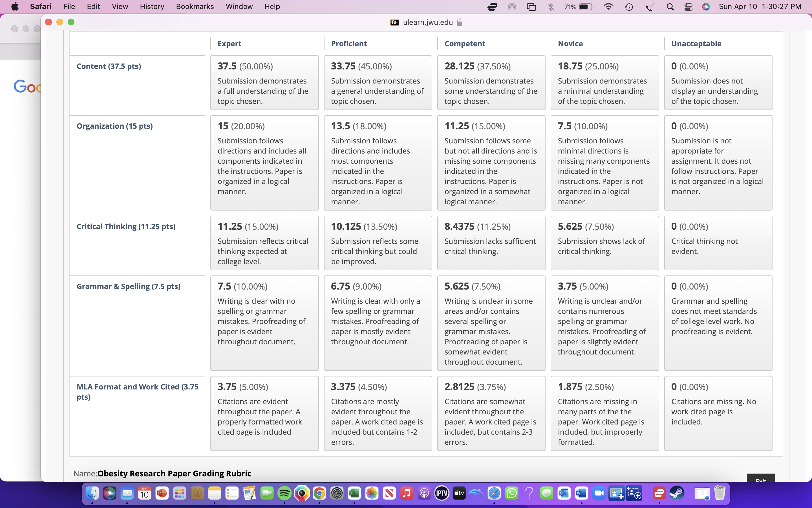Click the Exit button below the rubric
This screenshot has height=508, width=812.
point(761,478)
